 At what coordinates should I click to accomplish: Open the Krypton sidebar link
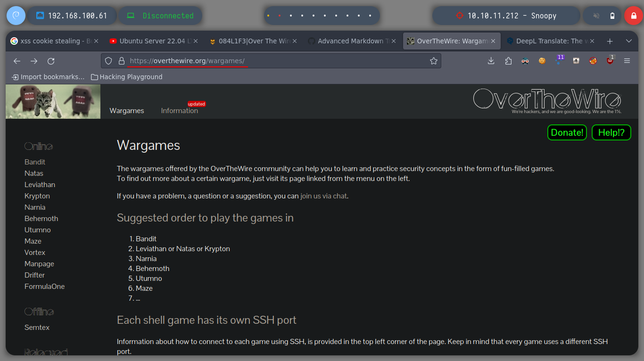[37, 196]
